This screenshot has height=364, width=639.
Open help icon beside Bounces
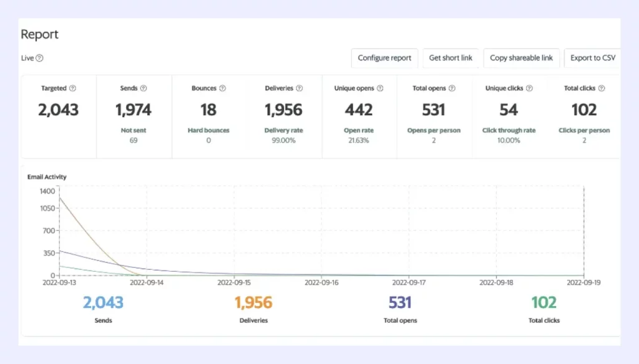tap(223, 89)
